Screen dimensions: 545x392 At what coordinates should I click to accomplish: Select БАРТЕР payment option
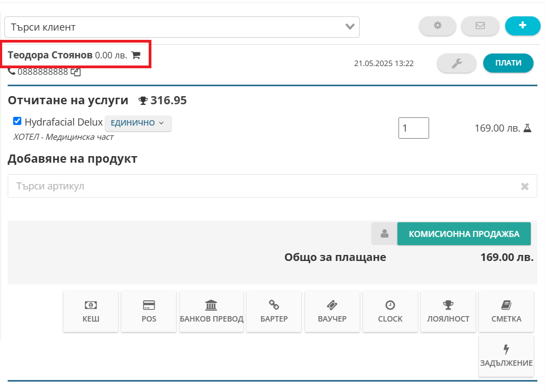click(x=274, y=311)
